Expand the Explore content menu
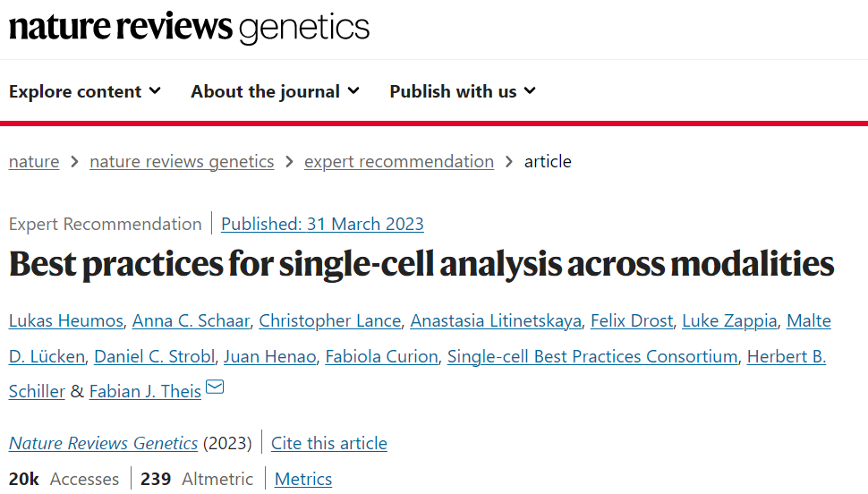Screen dimensions: 868x494 point(84,91)
